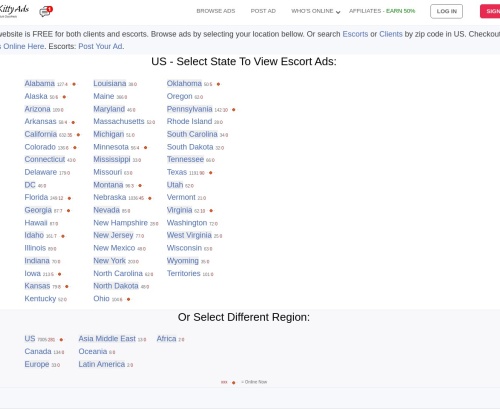Click the KittyAds logo
Screen dimensions: 500x409
(14, 11)
